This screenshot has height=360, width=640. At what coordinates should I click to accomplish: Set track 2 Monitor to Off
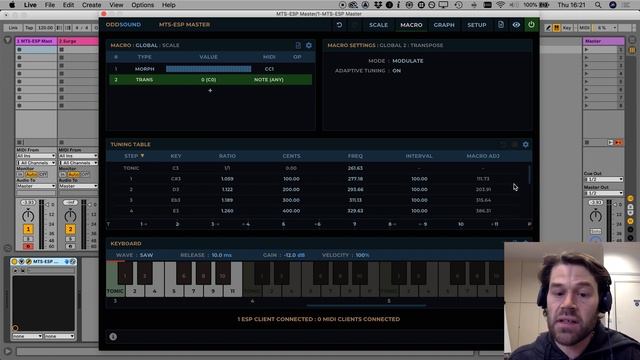click(x=85, y=174)
